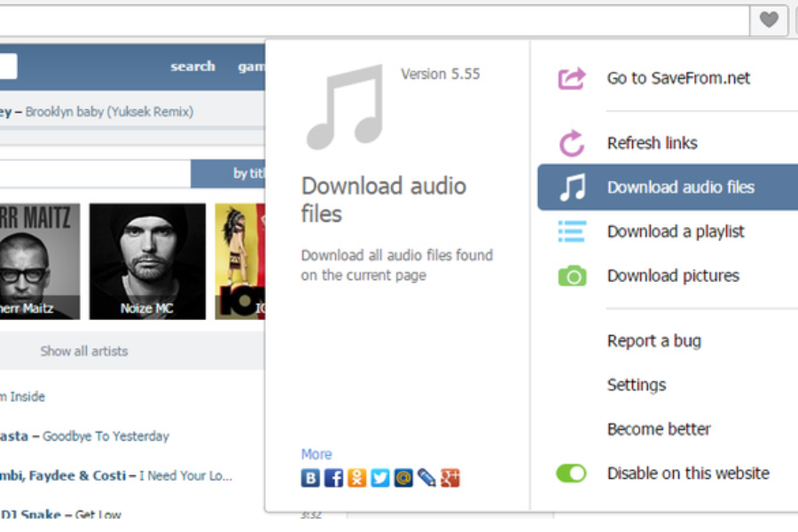Focus the browser address bar
The height and width of the screenshot is (532, 798).
374,20
